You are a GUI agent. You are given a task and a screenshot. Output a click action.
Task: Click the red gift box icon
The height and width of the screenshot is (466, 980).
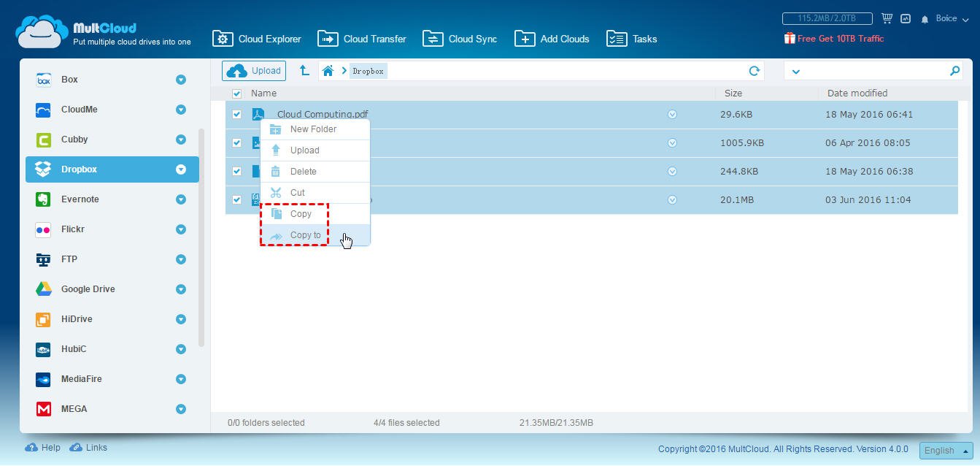pyautogui.click(x=790, y=38)
